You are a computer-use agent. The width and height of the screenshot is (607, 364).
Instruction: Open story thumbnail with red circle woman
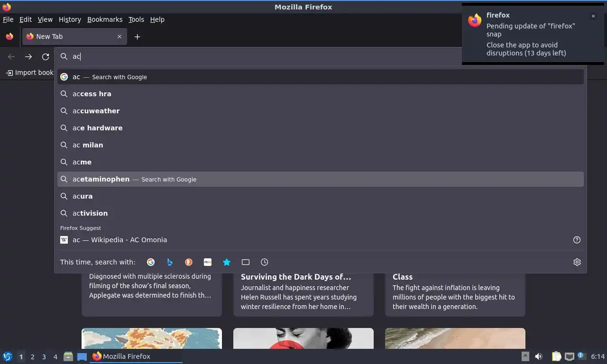point(303,338)
